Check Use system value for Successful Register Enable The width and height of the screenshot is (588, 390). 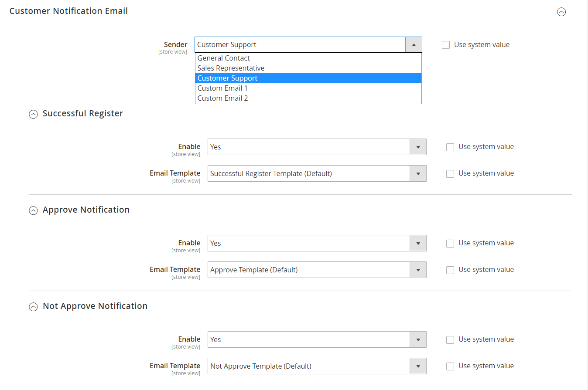point(450,147)
